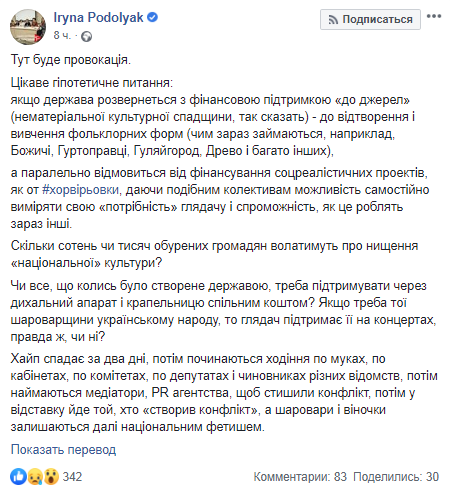Click the crying sad reaction icon
Viewport: 450px width, 491px height.
[x=34, y=476]
